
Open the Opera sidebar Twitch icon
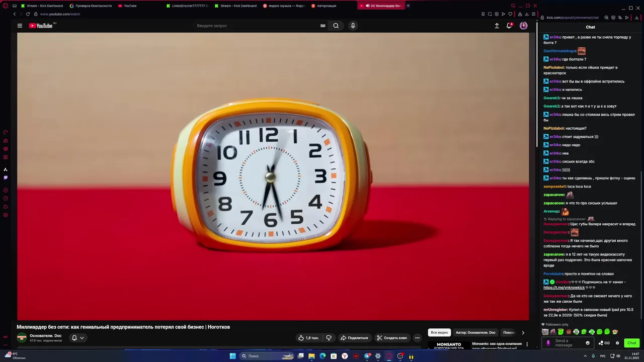(x=6, y=177)
